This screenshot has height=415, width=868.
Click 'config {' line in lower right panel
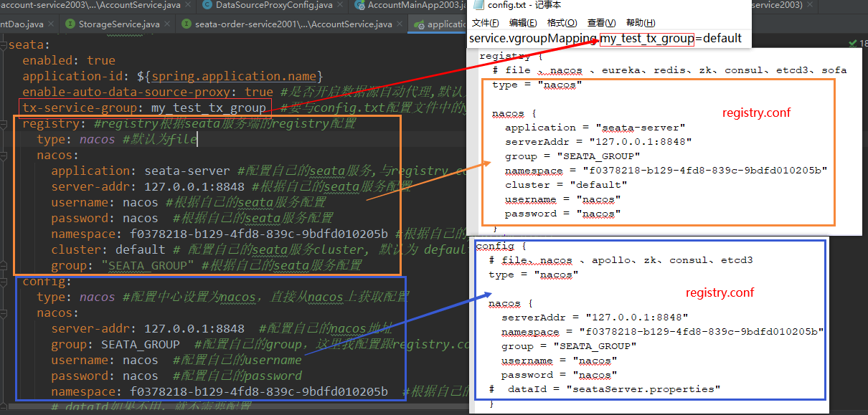click(x=501, y=246)
